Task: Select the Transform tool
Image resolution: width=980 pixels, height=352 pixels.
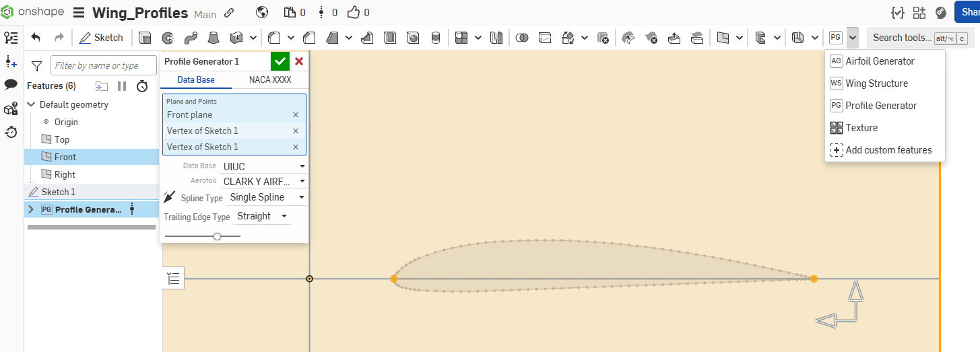Action: point(568,38)
